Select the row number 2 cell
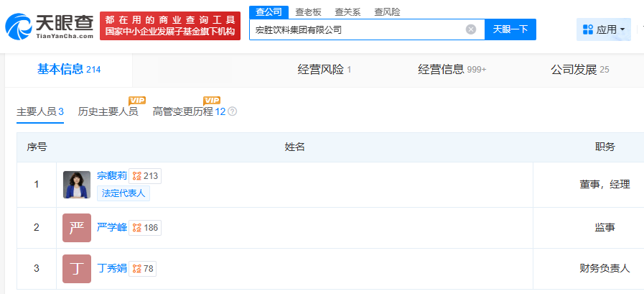This screenshot has width=644, height=294. [37, 228]
